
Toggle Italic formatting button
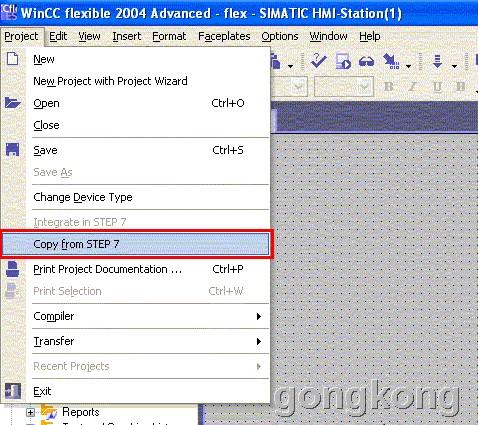[412, 87]
